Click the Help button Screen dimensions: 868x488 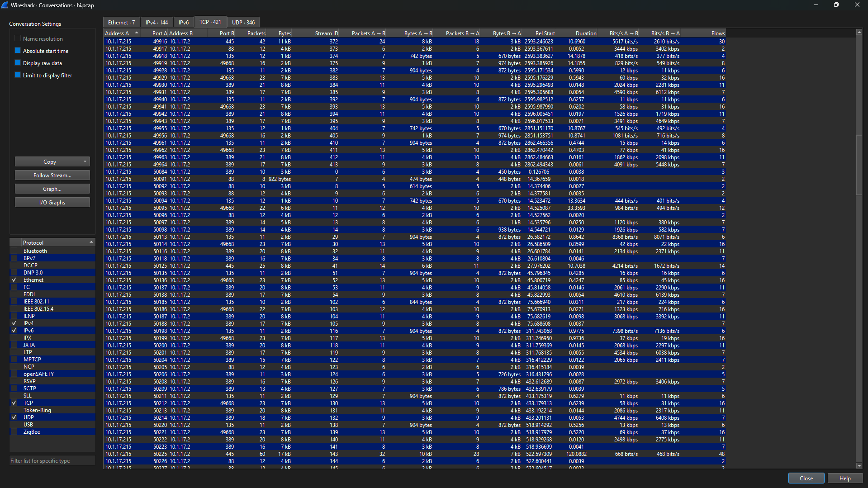click(x=845, y=479)
